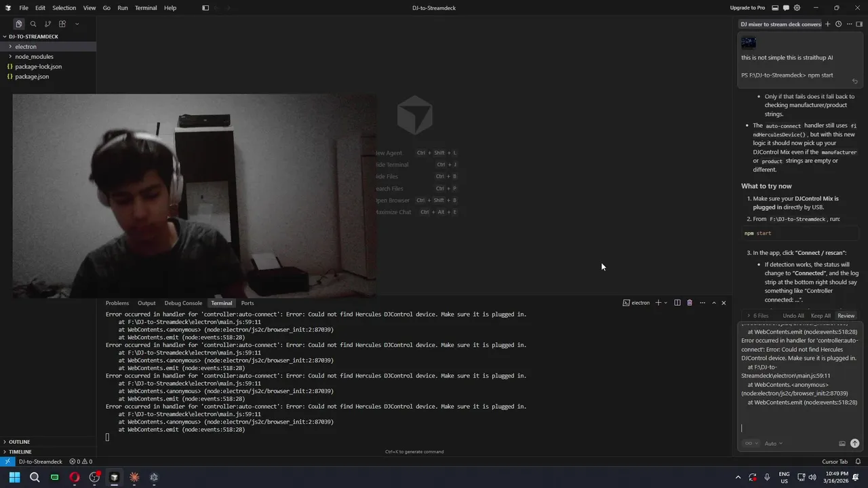Open the attached image thumbnail in chat
Viewport: 868px width, 488px height.
(749, 43)
